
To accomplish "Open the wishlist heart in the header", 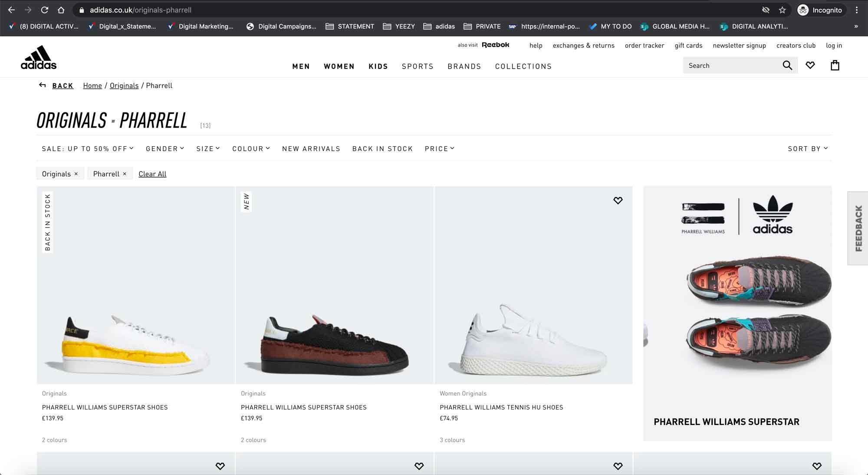I will pos(810,66).
